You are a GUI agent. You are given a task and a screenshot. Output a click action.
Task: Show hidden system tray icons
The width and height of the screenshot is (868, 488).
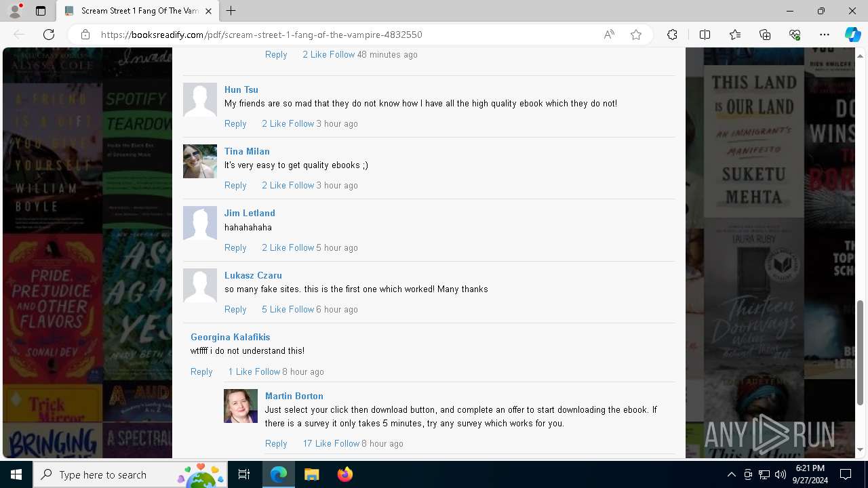(731, 474)
